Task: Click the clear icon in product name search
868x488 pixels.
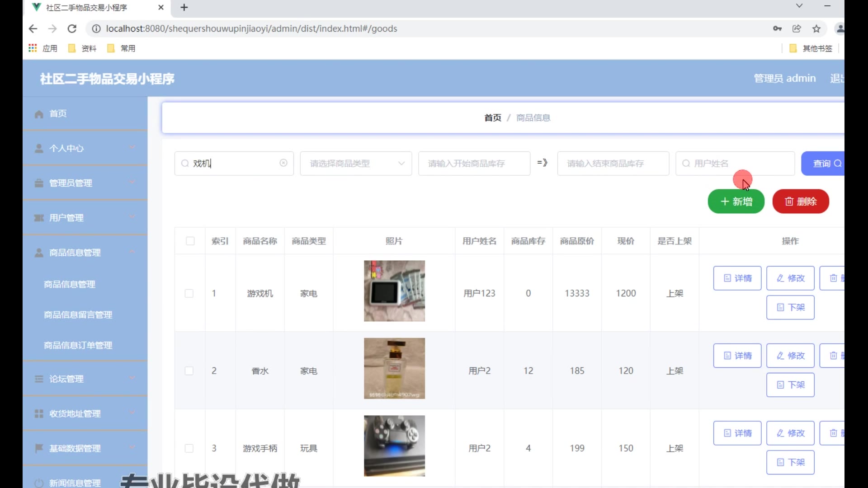Action: point(283,163)
